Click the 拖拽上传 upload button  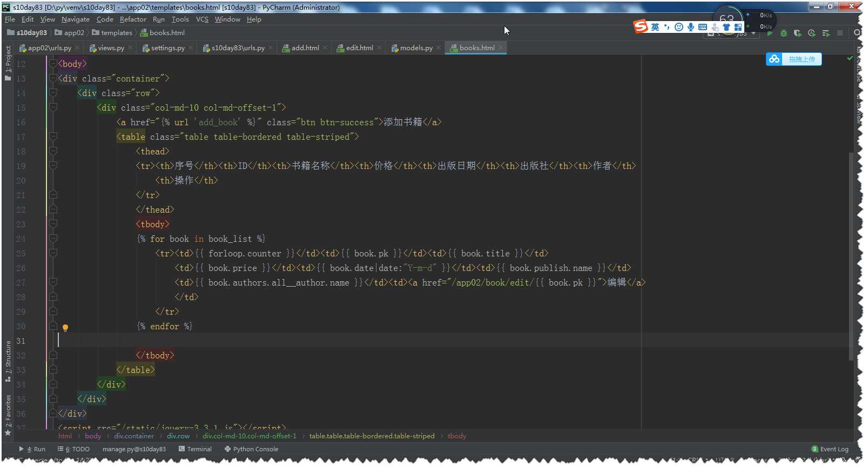(802, 59)
